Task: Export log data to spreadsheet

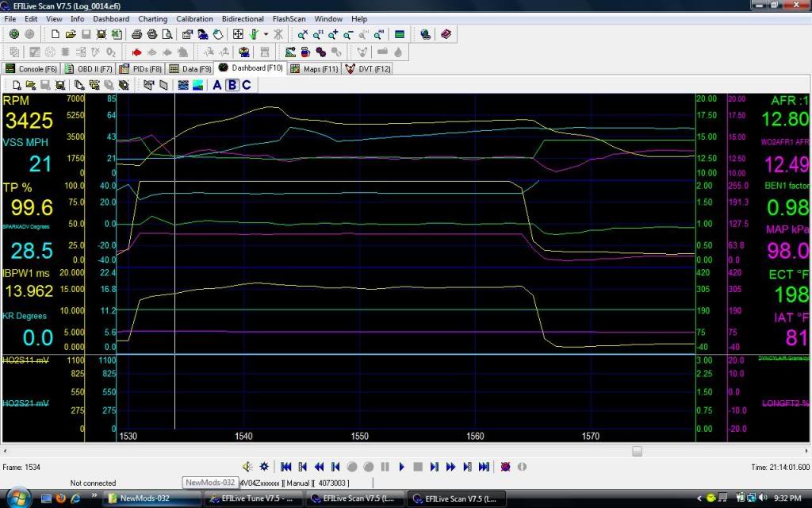Action: click(117, 34)
